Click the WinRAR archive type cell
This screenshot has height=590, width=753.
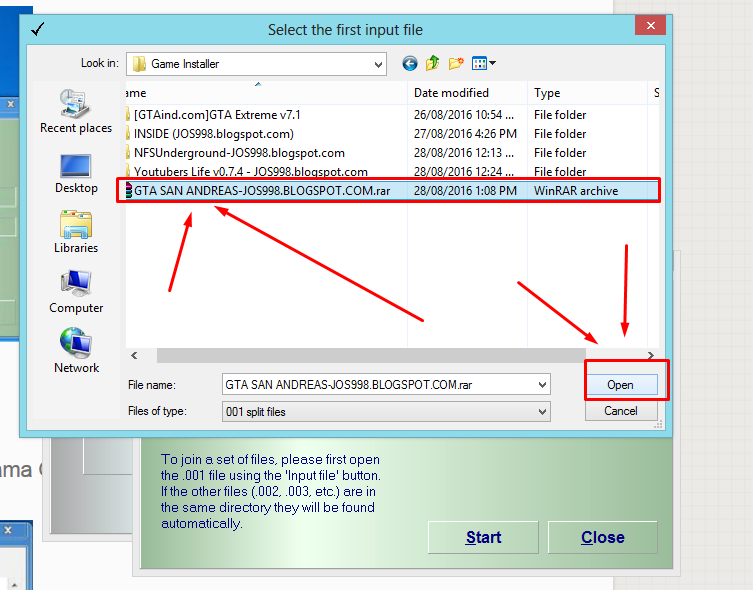coord(576,191)
